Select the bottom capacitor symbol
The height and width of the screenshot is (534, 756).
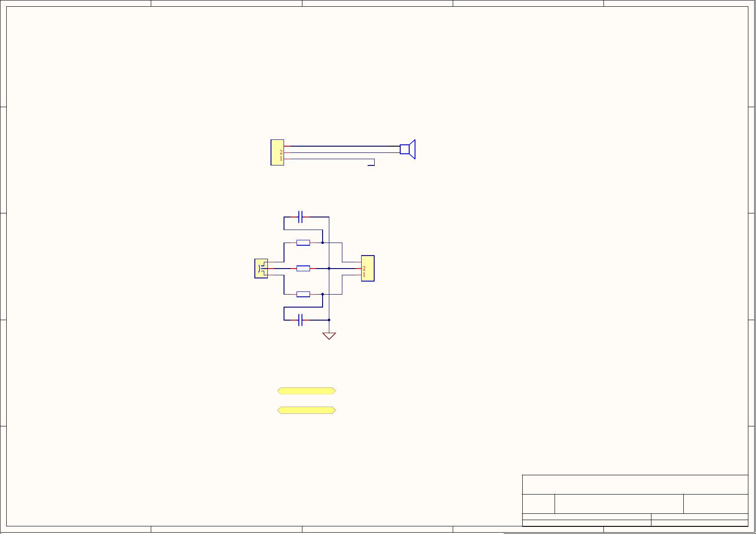click(x=300, y=320)
